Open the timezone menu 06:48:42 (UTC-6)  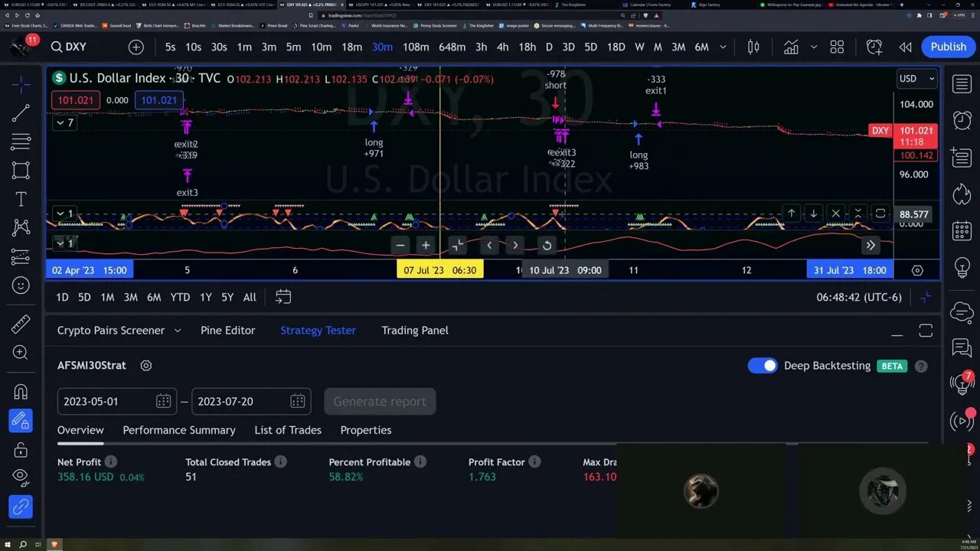click(859, 297)
